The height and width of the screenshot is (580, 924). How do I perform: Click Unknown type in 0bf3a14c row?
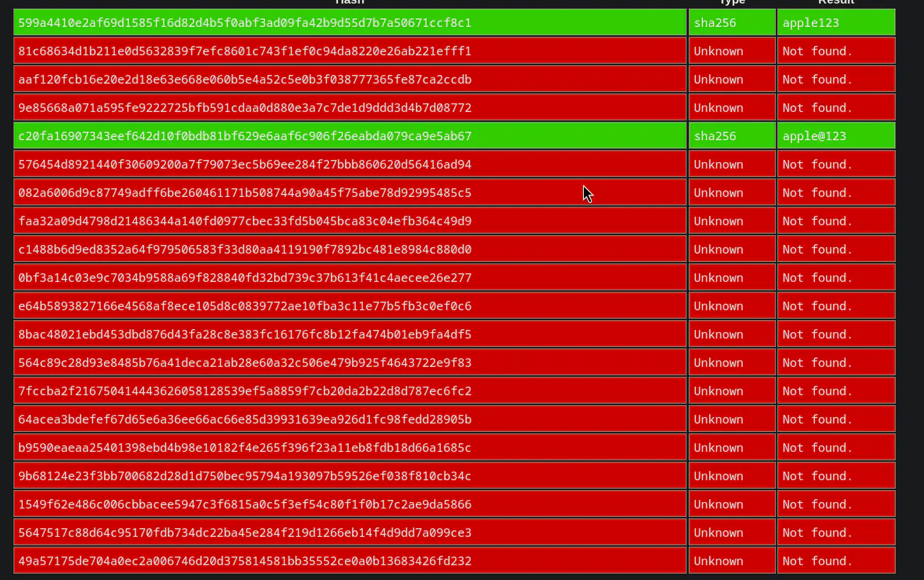tap(732, 277)
